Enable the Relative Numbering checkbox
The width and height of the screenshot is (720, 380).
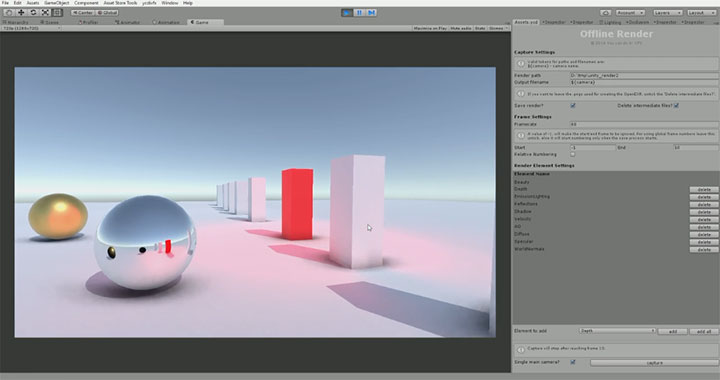pos(573,155)
